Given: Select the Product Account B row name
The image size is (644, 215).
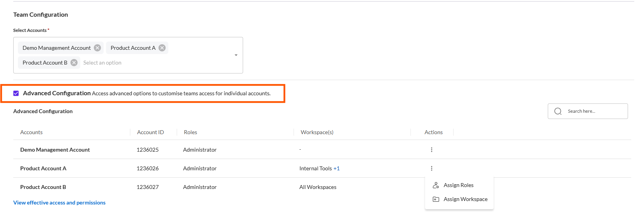Looking at the screenshot, I should click(x=43, y=187).
